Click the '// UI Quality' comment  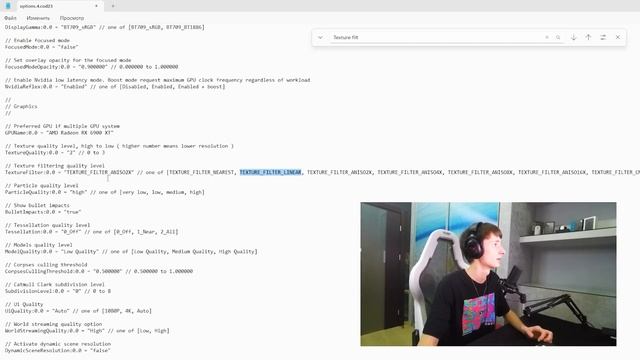24,304
